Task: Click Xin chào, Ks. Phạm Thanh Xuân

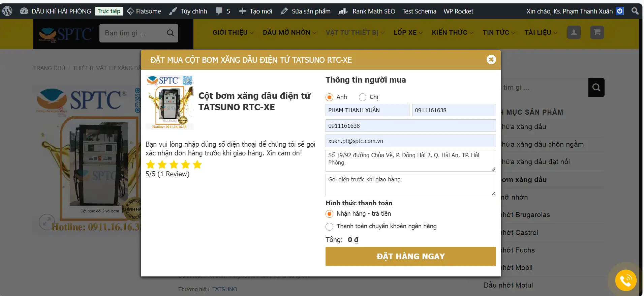Action: (570, 11)
